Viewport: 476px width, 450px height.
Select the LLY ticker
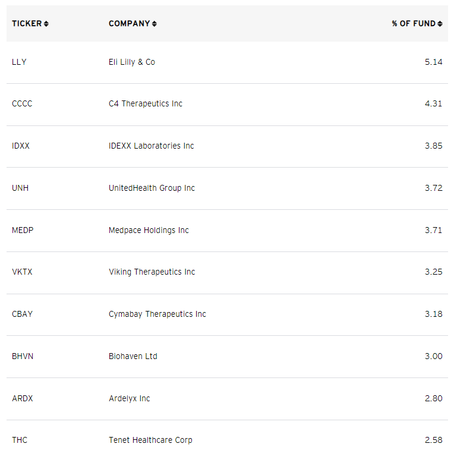pyautogui.click(x=19, y=62)
